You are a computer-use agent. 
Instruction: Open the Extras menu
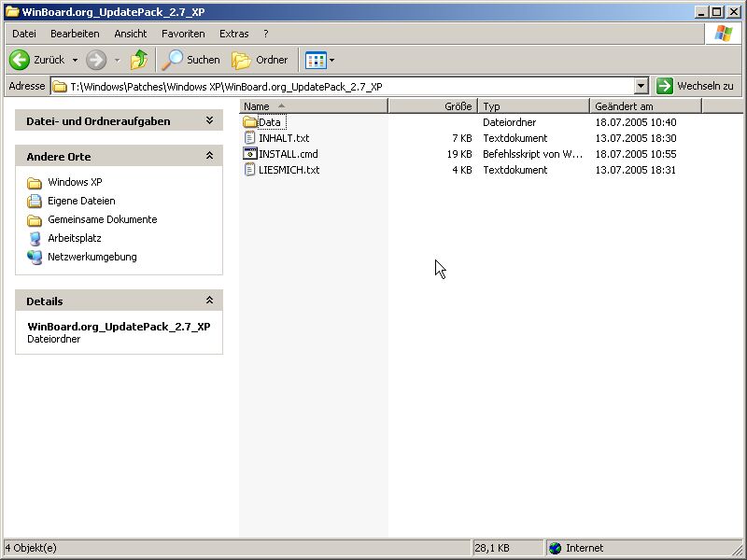tap(234, 34)
